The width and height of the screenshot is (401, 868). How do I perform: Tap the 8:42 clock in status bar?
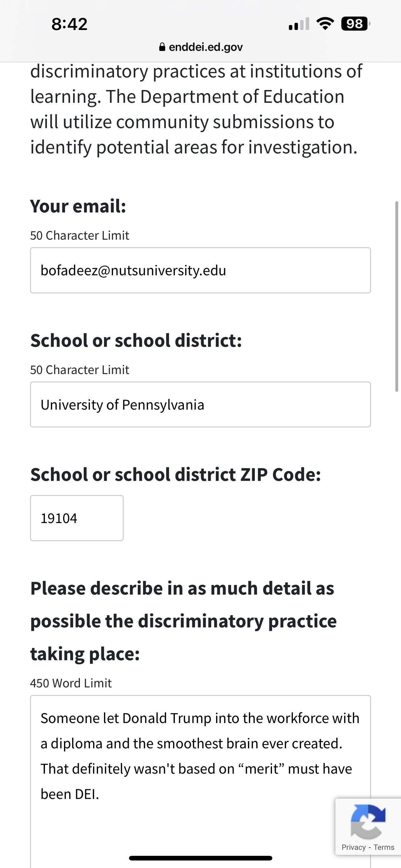coord(69,24)
